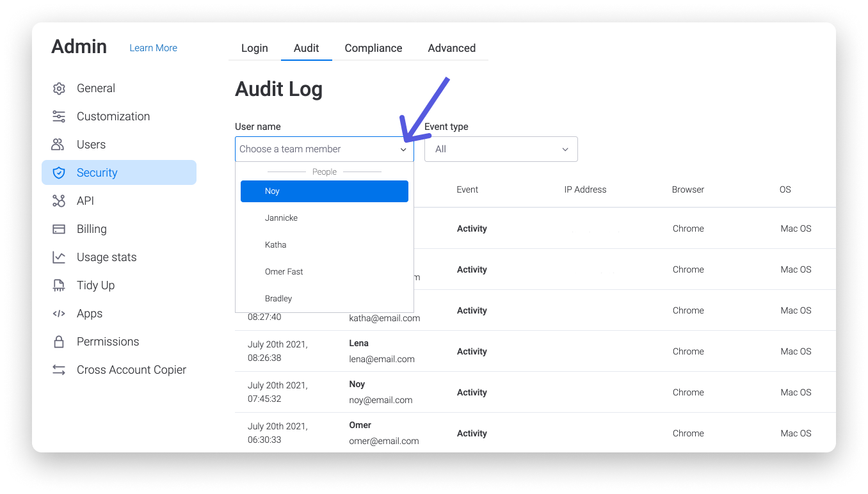Click the Cross Account Copier arrows icon
This screenshot has width=868, height=494.
(x=59, y=370)
